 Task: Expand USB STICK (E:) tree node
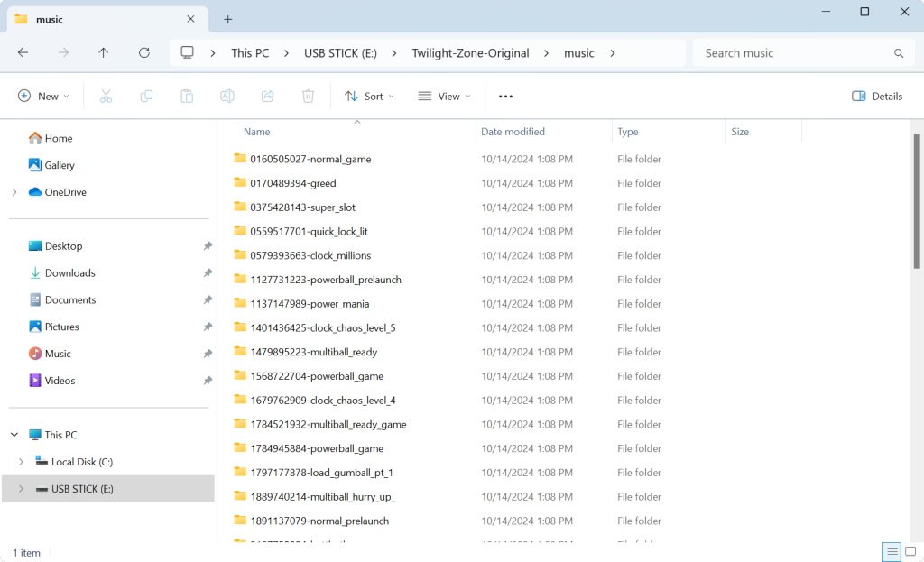coord(21,489)
